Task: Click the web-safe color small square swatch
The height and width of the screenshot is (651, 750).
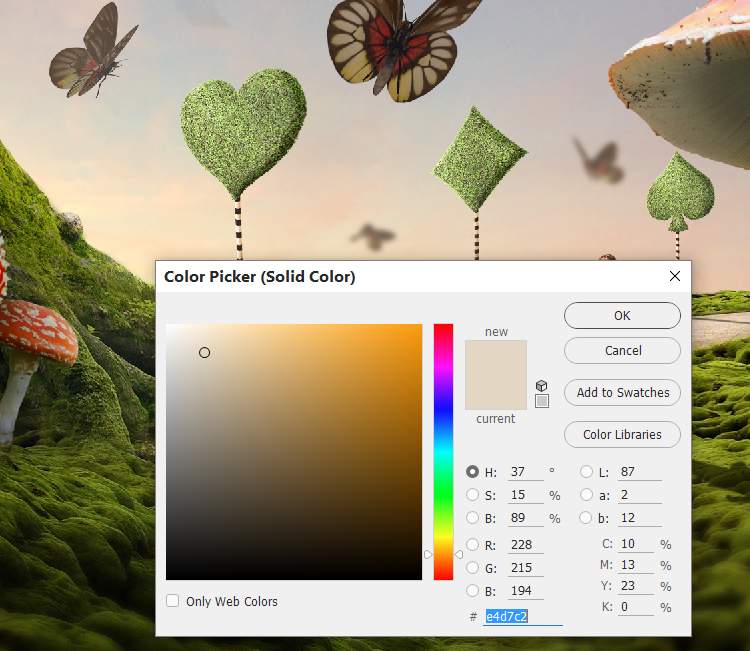Action: (542, 401)
